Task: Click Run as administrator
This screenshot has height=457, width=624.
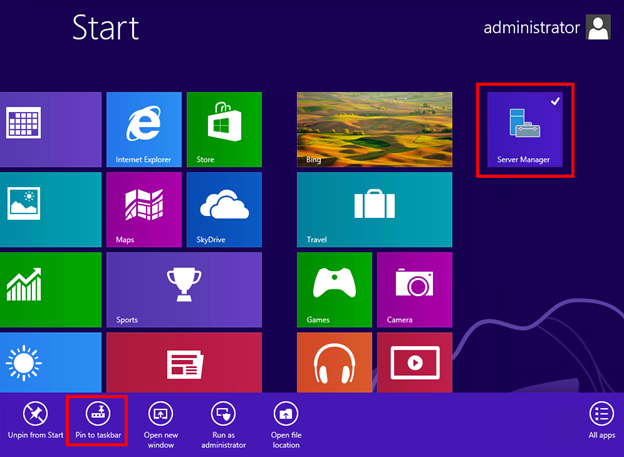Action: point(223,425)
